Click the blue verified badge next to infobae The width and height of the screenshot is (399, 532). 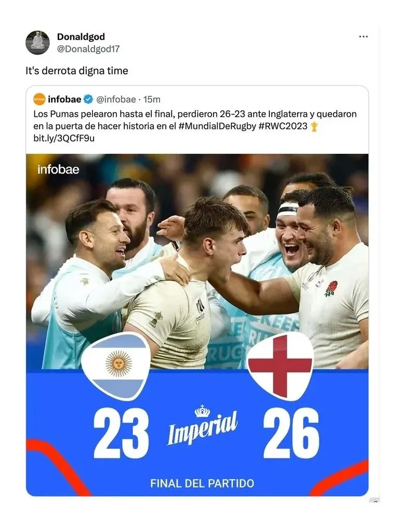(x=89, y=100)
